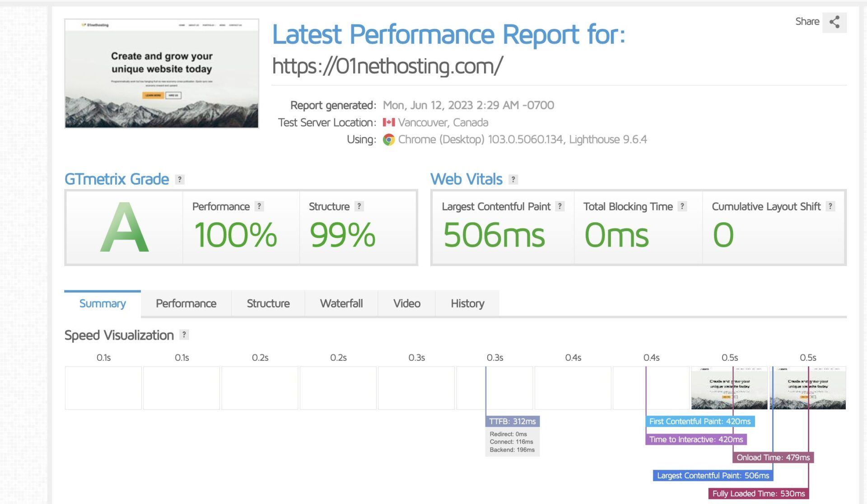
Task: Click the report date Mon, Jun 12, 2023
Action: 468,105
